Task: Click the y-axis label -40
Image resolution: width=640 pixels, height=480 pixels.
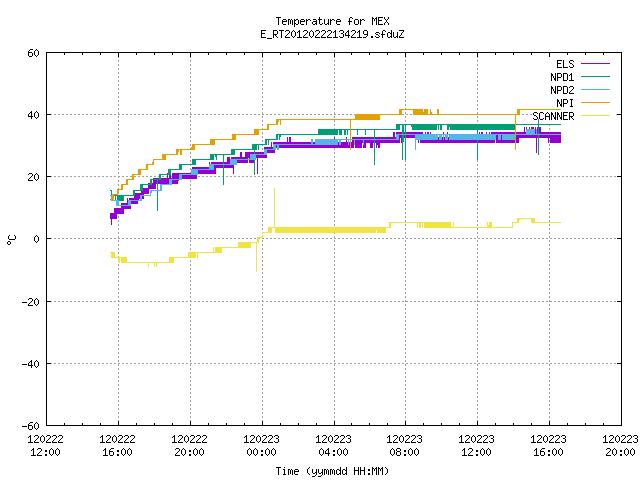Action: tap(31, 364)
